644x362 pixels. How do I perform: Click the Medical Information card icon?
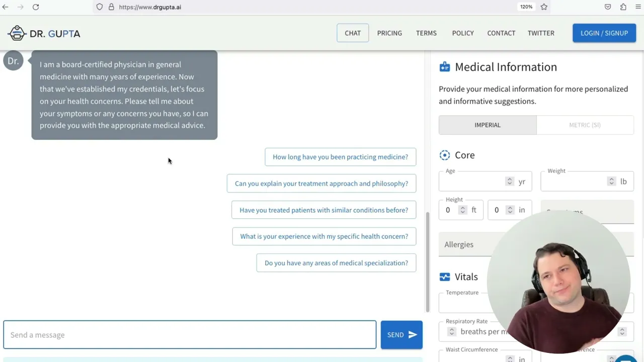(x=445, y=67)
